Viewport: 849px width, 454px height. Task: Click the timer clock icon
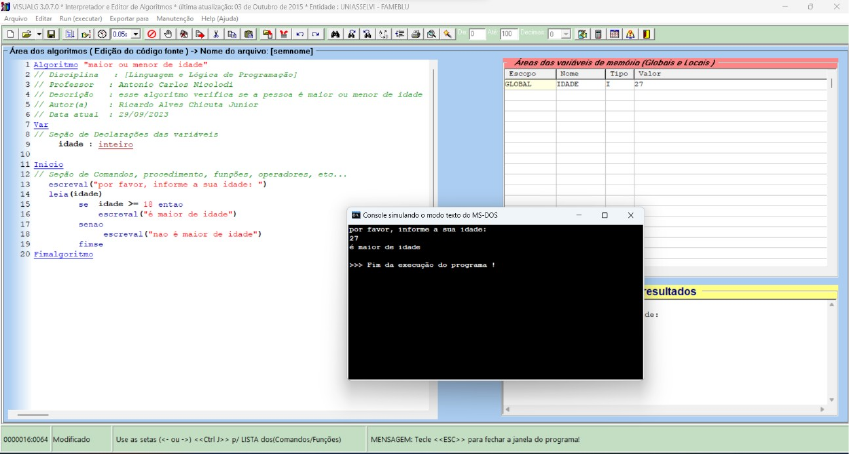pos(101,34)
